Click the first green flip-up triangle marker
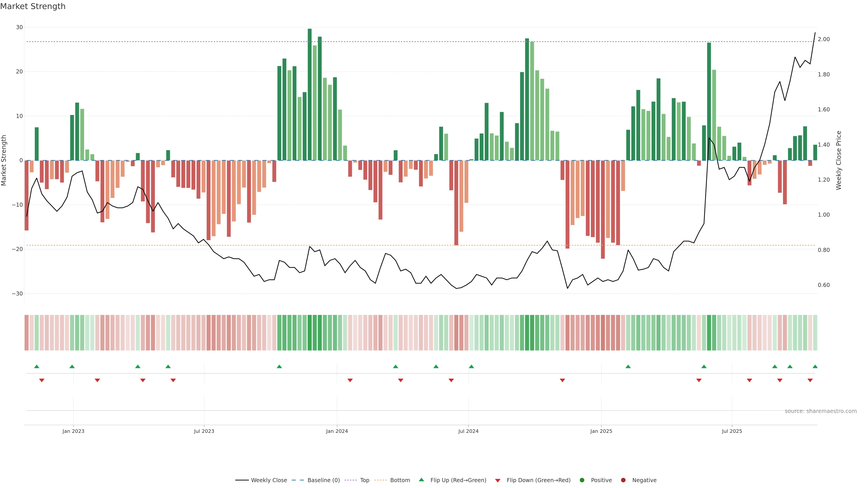 tap(37, 366)
